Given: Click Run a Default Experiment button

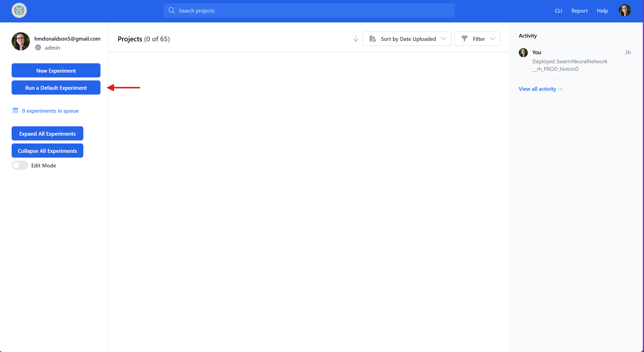Looking at the screenshot, I should coord(56,87).
